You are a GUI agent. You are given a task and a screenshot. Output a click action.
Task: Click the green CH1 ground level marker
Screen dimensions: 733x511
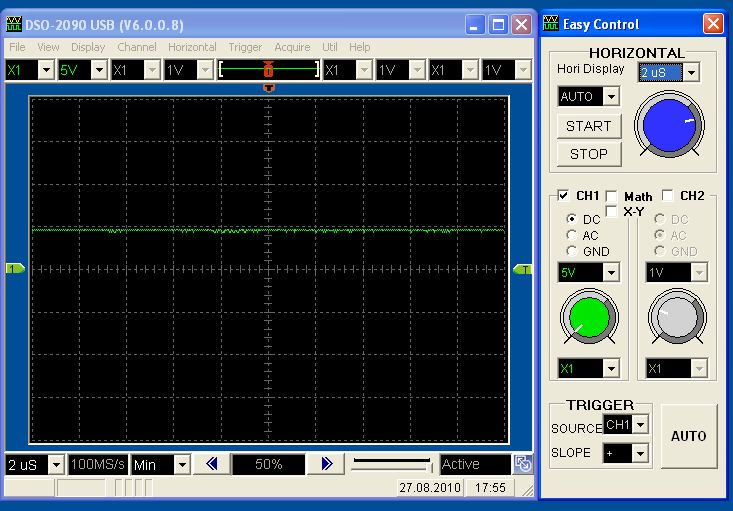tap(15, 269)
